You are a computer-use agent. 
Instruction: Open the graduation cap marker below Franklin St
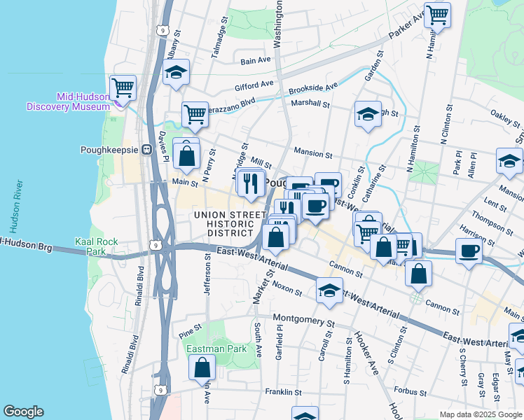(305, 413)
